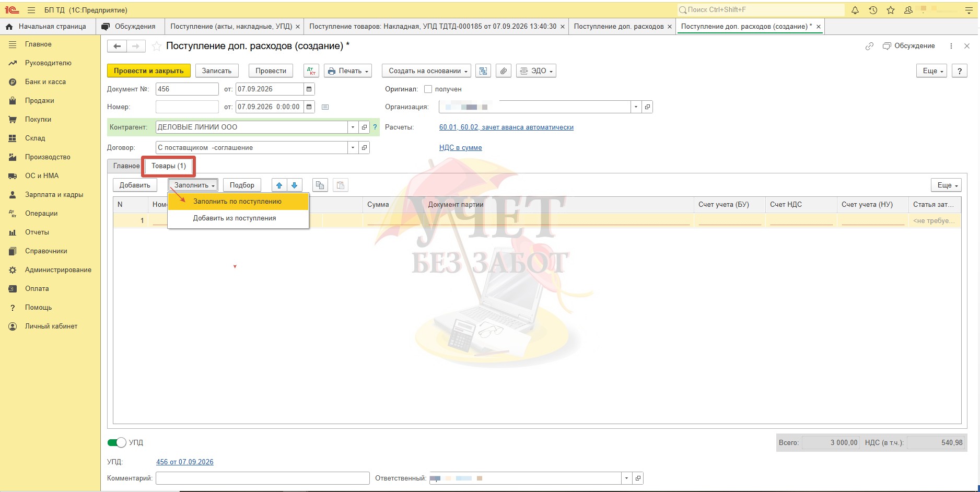Viewport: 980px width, 492px height.
Task: Open the Контрагент ДЕЛОВЫЕ ЛИНИИ card icon
Action: click(x=364, y=127)
